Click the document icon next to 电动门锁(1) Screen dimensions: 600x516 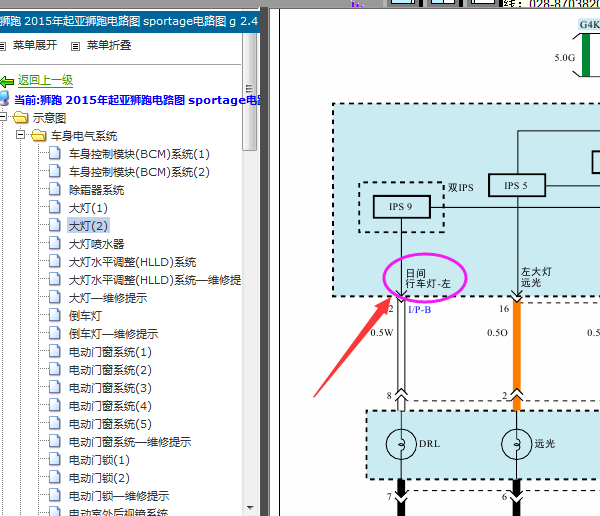[55, 459]
